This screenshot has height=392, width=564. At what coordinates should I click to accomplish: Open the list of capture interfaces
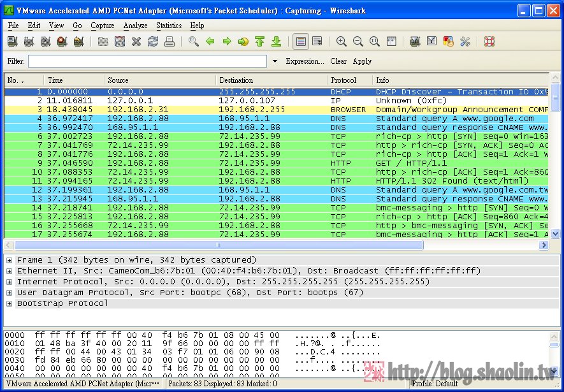tap(13, 41)
